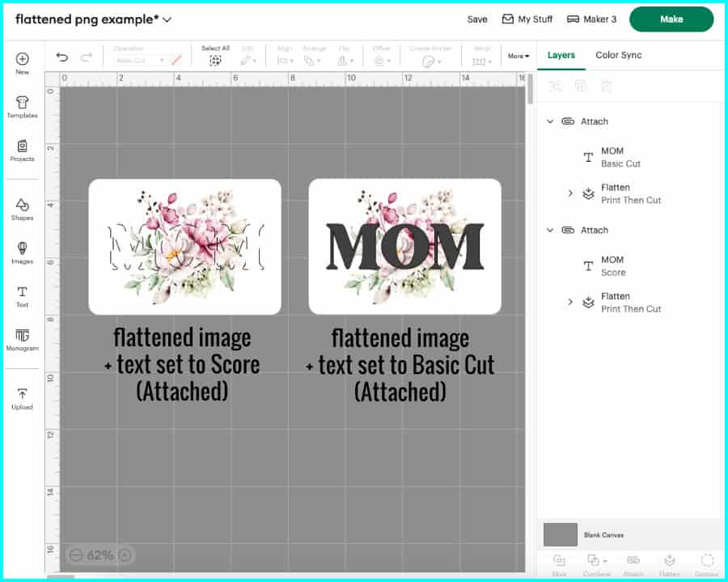This screenshot has width=728, height=582.
Task: Click the Flatten tool at panel bottom
Action: coord(669,564)
